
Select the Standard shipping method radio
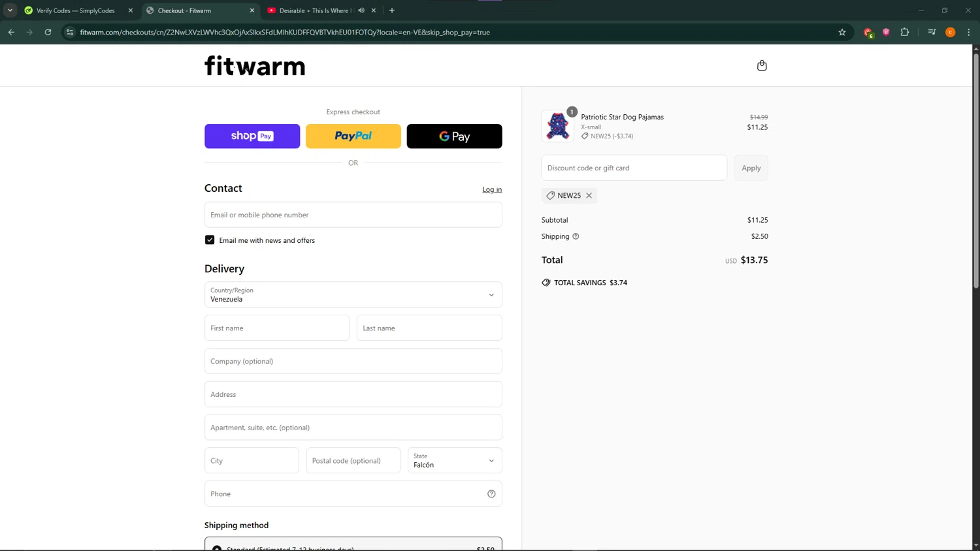[217, 548]
